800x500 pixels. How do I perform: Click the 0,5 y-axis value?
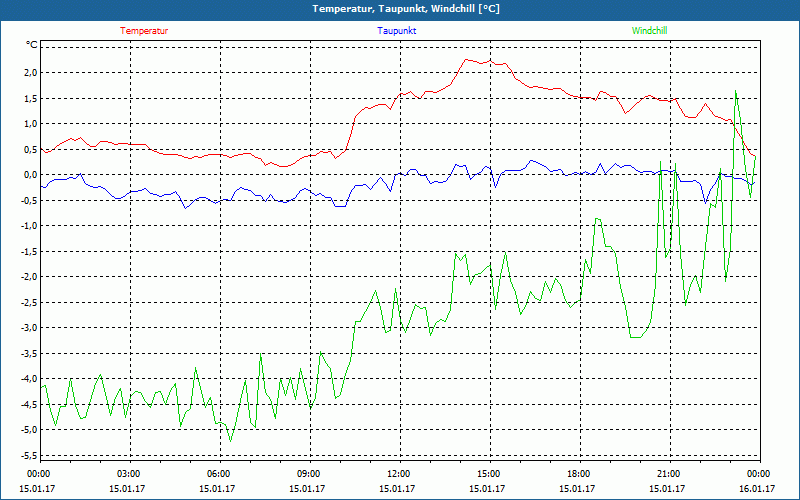pyautogui.click(x=31, y=149)
